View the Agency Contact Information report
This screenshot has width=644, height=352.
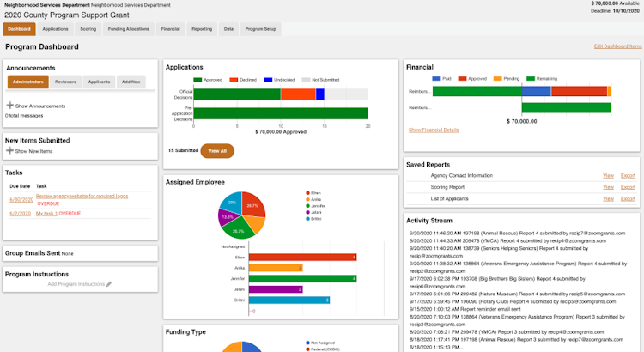pos(608,175)
